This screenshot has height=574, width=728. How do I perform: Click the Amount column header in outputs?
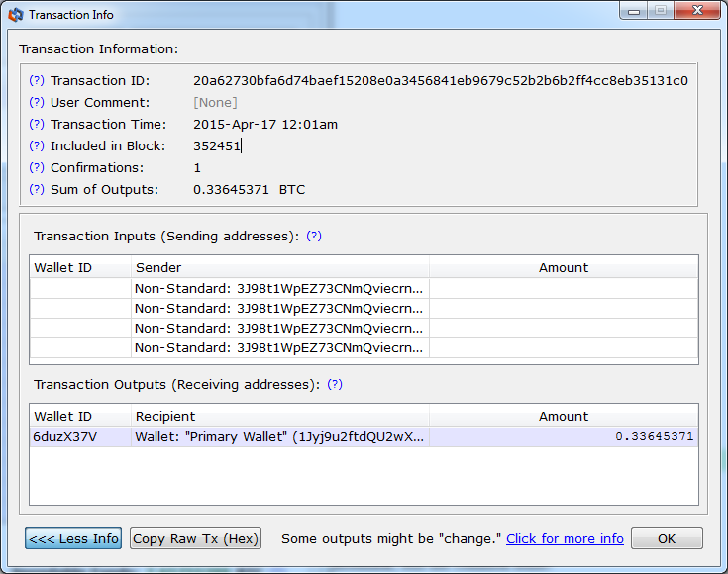[564, 417]
